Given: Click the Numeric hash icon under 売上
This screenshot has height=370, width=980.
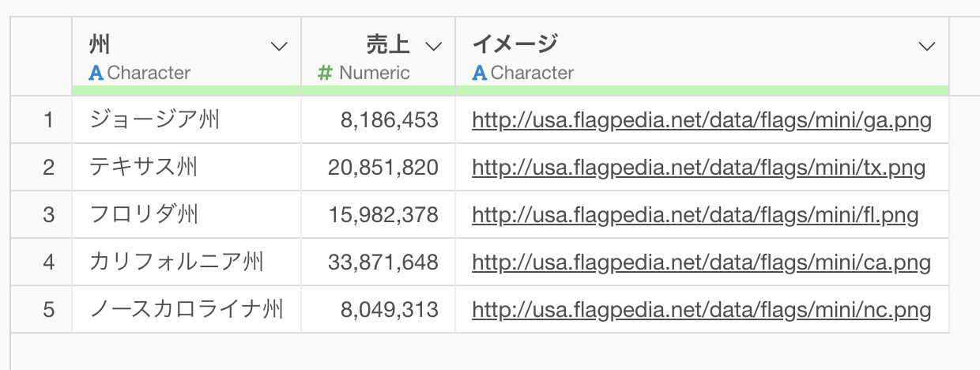Looking at the screenshot, I should (x=325, y=74).
